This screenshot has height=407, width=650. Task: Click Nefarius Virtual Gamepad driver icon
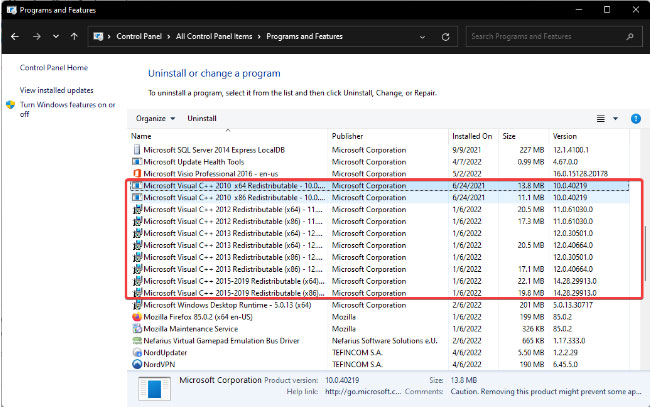pos(137,341)
